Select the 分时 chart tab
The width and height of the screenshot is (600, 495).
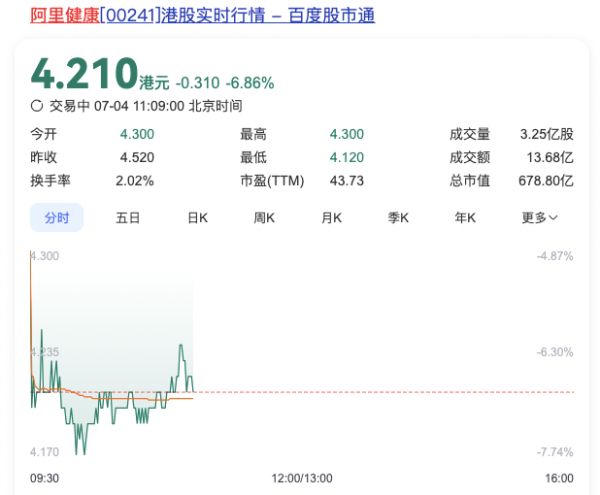point(57,217)
